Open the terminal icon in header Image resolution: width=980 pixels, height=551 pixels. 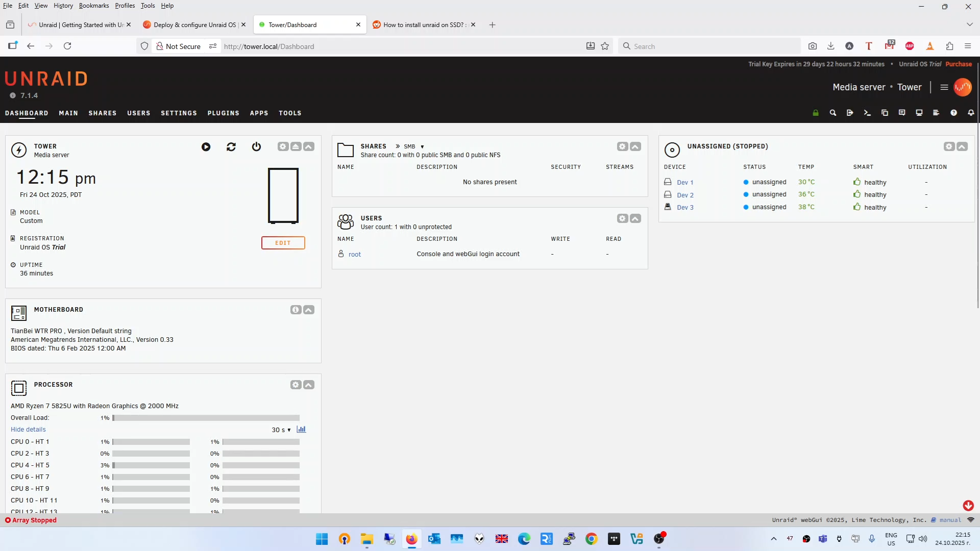pos(867,113)
